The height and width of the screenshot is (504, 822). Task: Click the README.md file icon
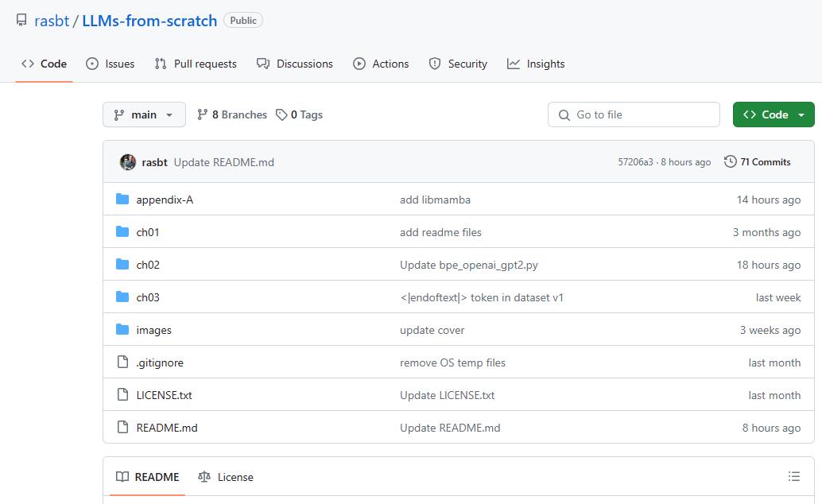[122, 427]
